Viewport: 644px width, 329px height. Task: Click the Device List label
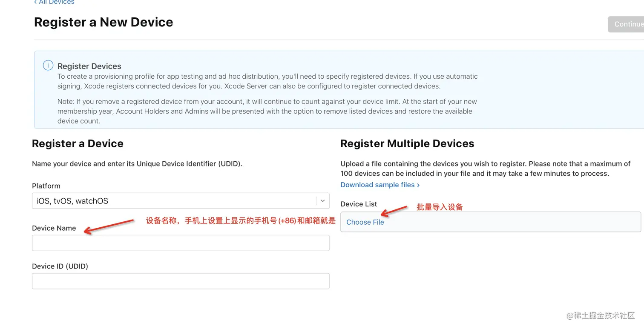[359, 204]
